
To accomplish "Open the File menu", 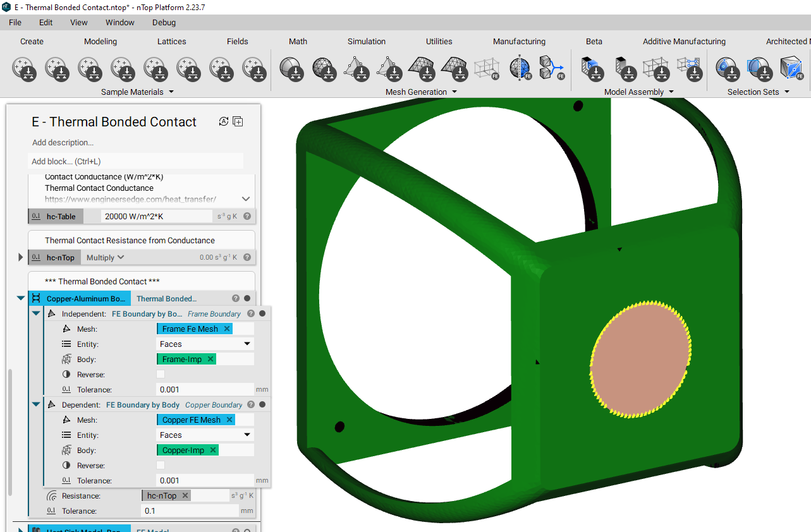I will coord(15,22).
